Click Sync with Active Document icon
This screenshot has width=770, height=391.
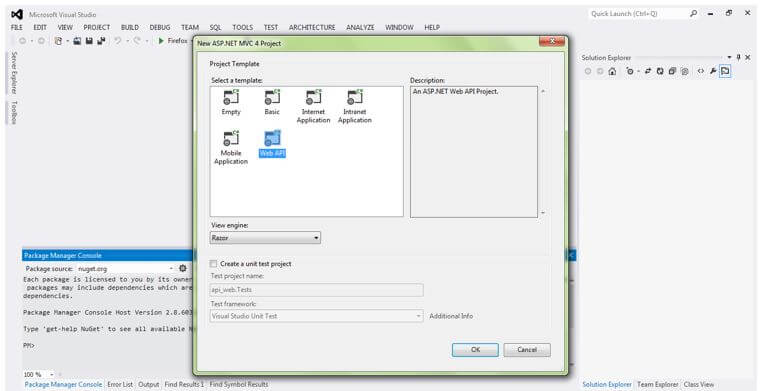[648, 71]
